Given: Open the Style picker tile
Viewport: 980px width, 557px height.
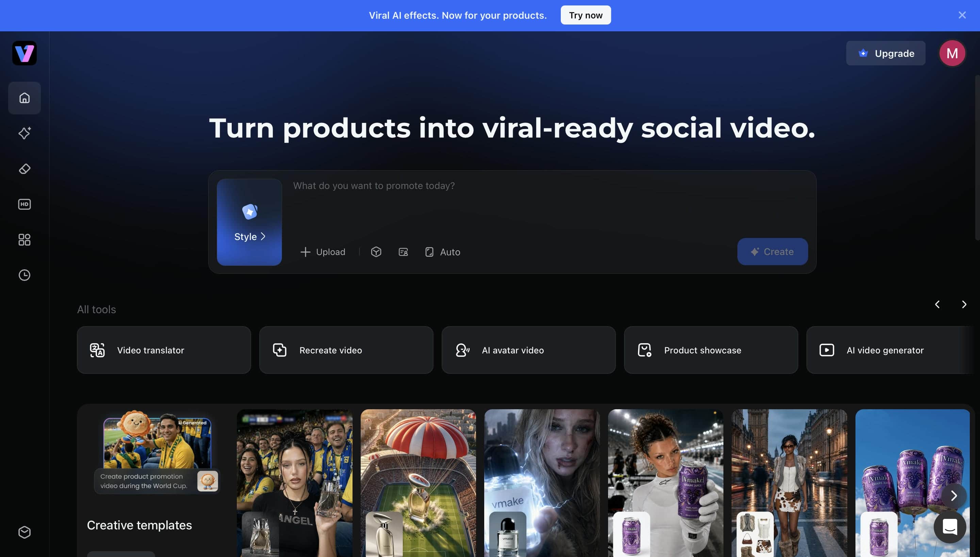Looking at the screenshot, I should tap(249, 222).
